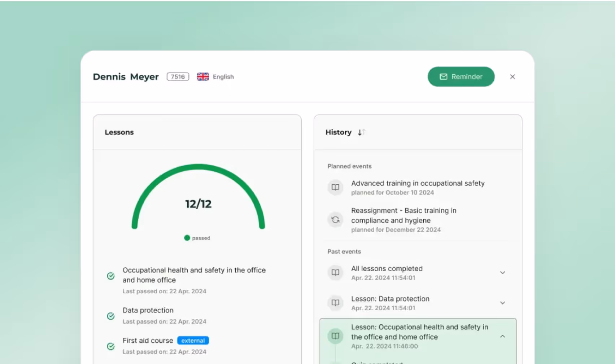The height and width of the screenshot is (364, 615).
Task: Send a reminder with the Reminder button
Action: tap(461, 76)
